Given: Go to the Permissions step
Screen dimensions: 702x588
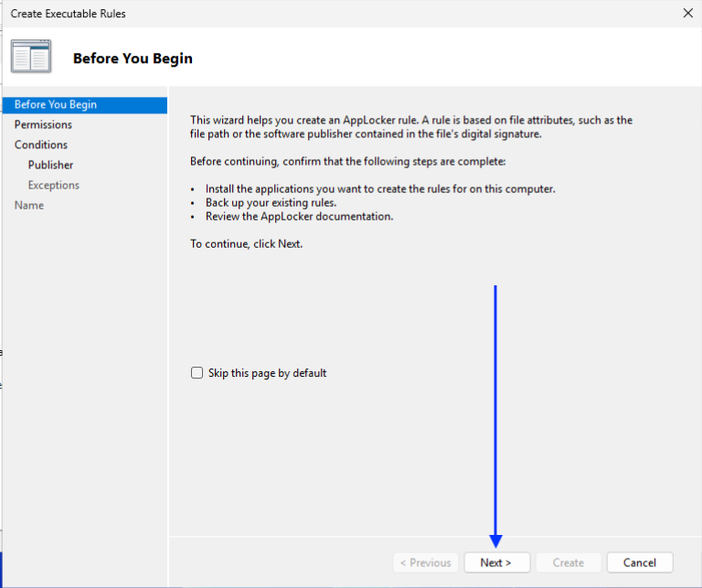Looking at the screenshot, I should point(43,124).
